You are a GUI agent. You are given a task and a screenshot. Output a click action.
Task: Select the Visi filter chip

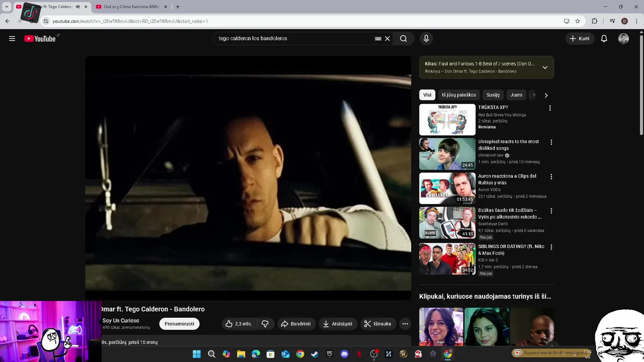click(427, 95)
